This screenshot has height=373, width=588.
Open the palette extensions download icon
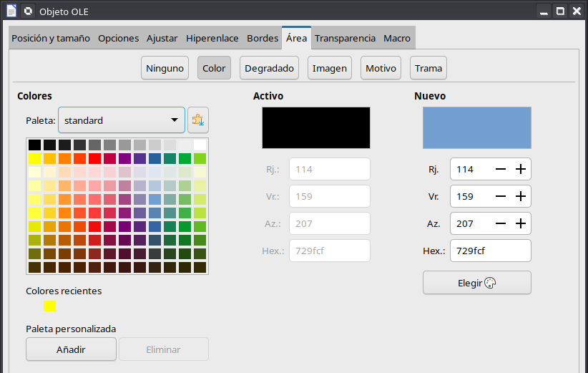(198, 120)
